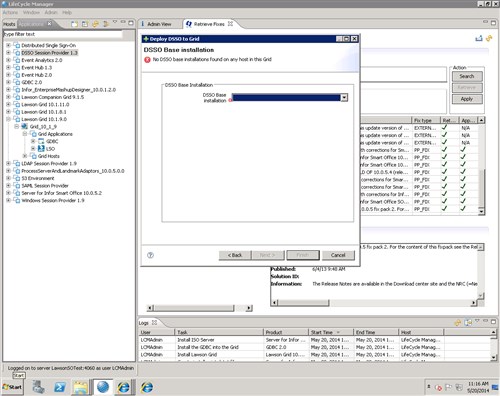Click Action Center flag in system tray
500x396 pixels.
click(448, 387)
